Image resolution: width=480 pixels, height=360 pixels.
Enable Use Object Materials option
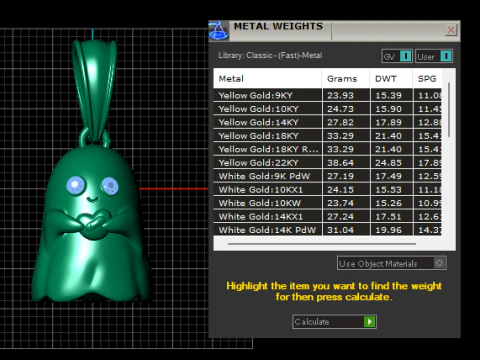click(392, 263)
